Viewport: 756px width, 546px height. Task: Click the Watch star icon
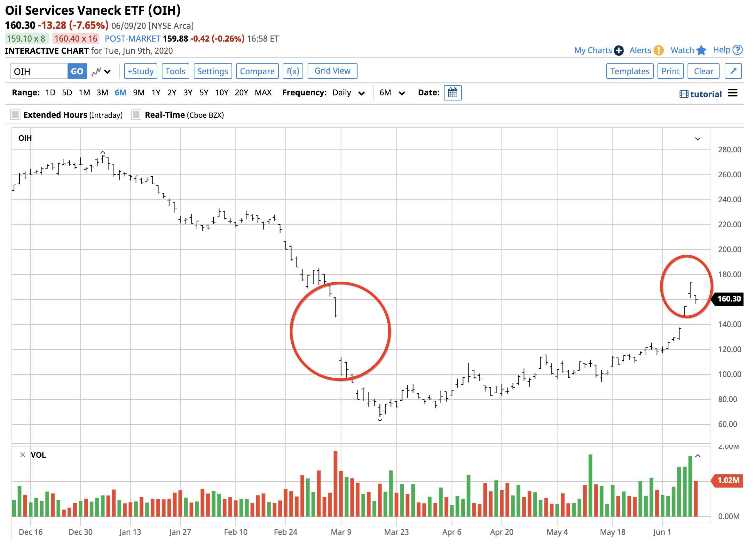701,50
